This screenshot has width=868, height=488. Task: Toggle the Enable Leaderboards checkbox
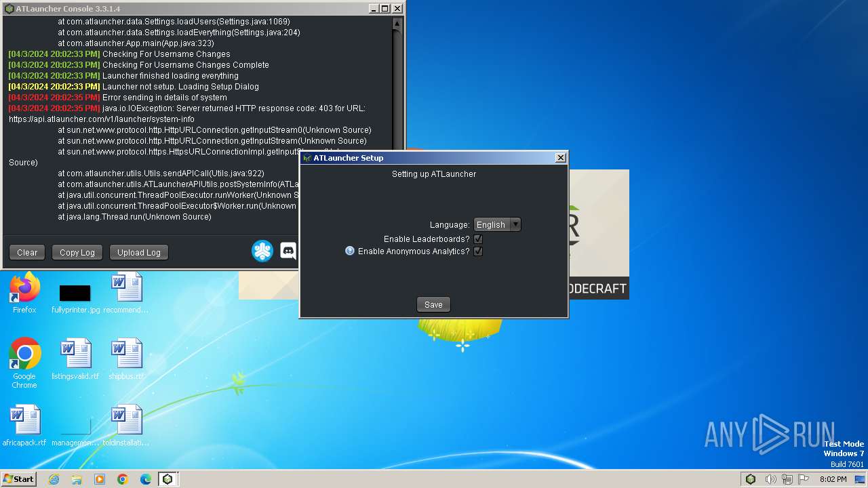[478, 239]
